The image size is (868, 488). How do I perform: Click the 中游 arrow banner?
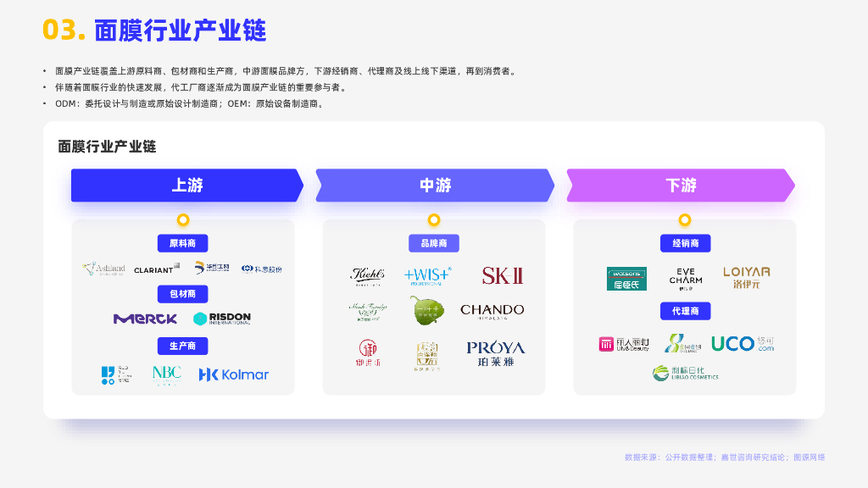(x=435, y=185)
